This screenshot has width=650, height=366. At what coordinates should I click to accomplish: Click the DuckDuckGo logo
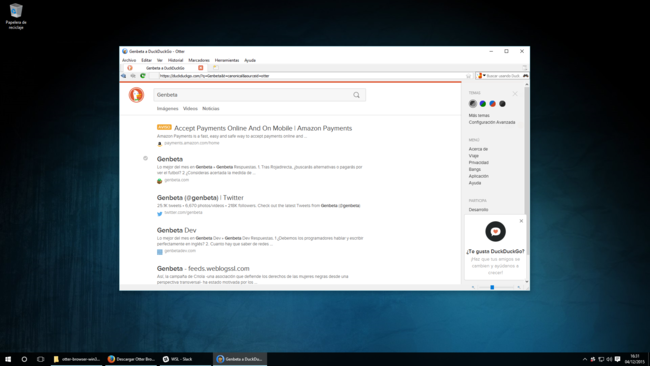pyautogui.click(x=136, y=95)
